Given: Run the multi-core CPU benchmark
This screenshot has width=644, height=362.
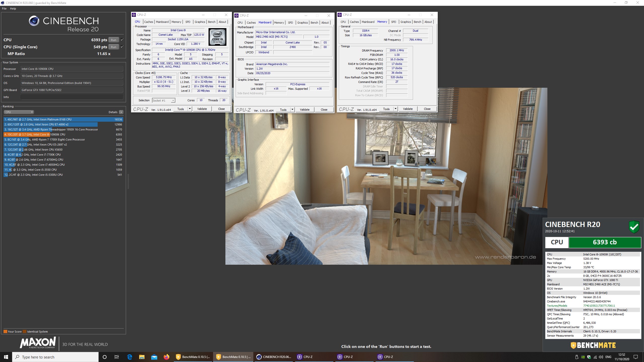Looking at the screenshot, I should coord(113,40).
